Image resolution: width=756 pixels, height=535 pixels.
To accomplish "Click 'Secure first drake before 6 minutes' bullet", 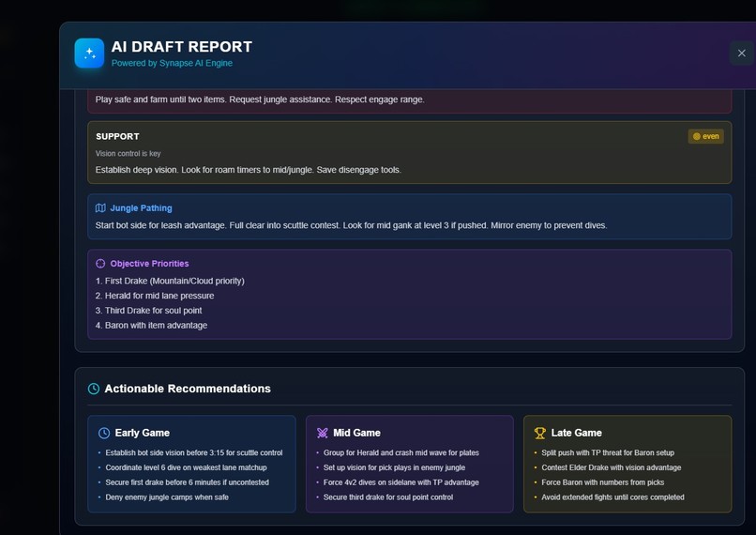I will click(187, 482).
